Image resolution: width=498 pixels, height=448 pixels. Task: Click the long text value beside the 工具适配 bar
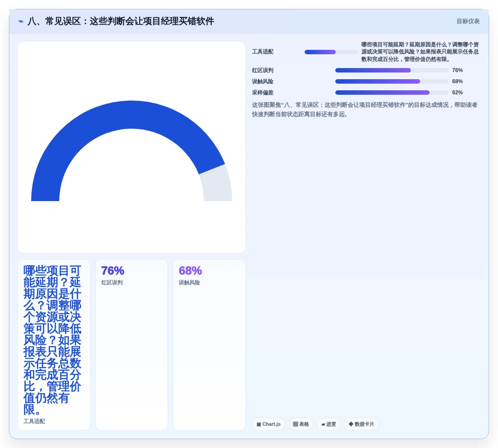click(x=420, y=52)
